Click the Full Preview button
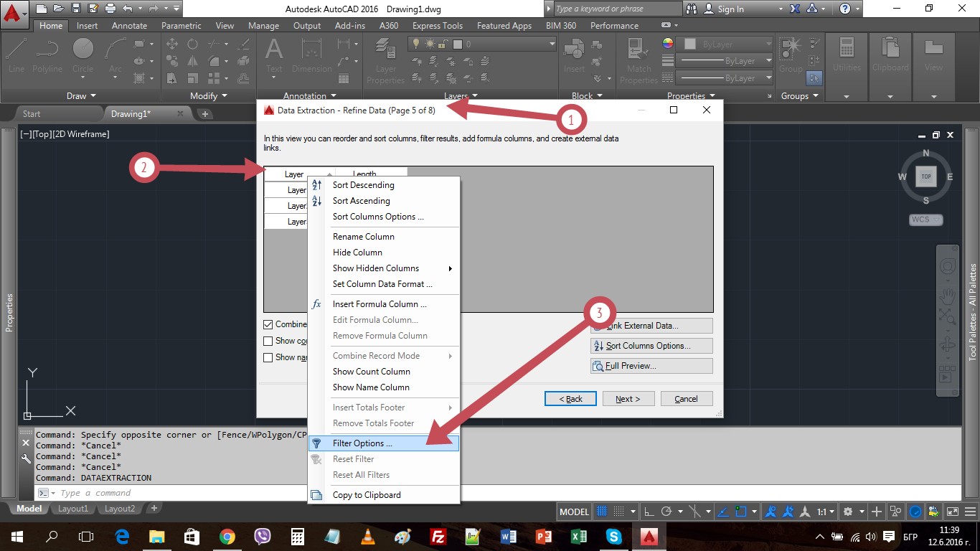The height and width of the screenshot is (551, 980). coord(651,366)
